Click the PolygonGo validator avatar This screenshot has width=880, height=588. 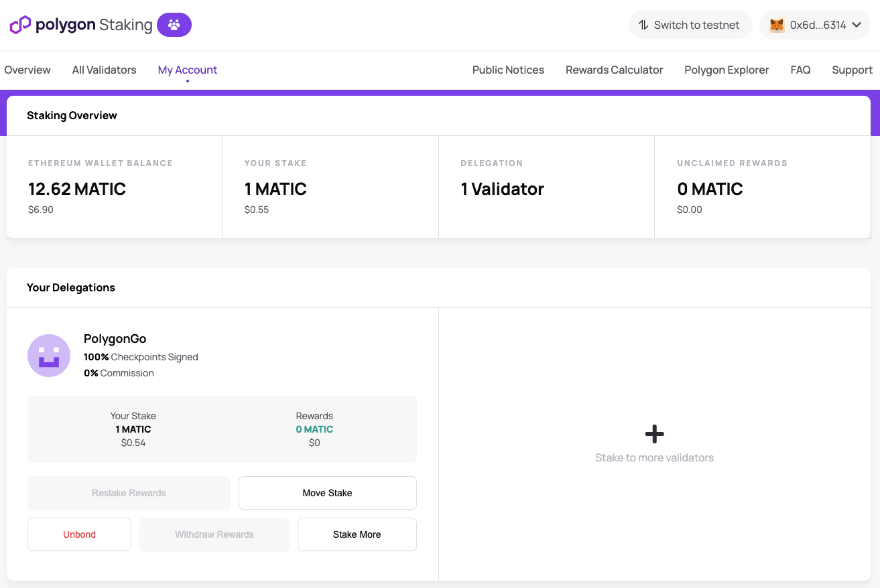(x=49, y=356)
